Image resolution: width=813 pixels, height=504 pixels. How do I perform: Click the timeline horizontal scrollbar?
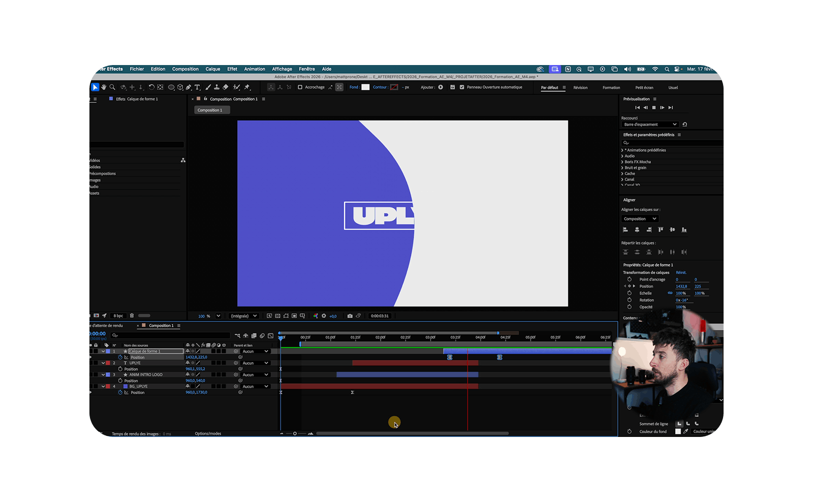[x=412, y=433]
